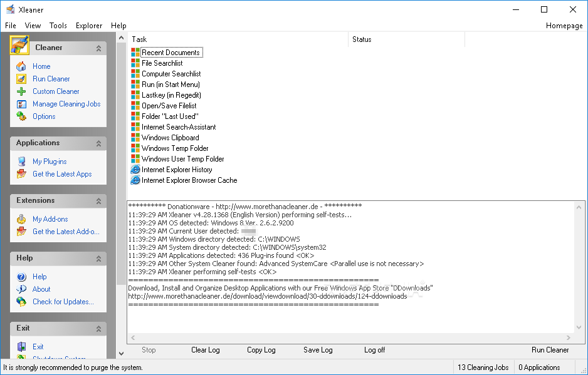The width and height of the screenshot is (588, 375).
Task: Click the Run Cleaner broom icon
Action: [x=21, y=79]
